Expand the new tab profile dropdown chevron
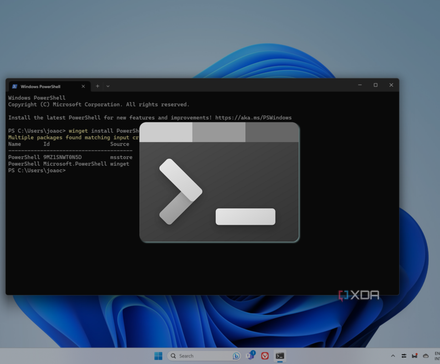Screen dimensions: 440x364 coord(108,86)
